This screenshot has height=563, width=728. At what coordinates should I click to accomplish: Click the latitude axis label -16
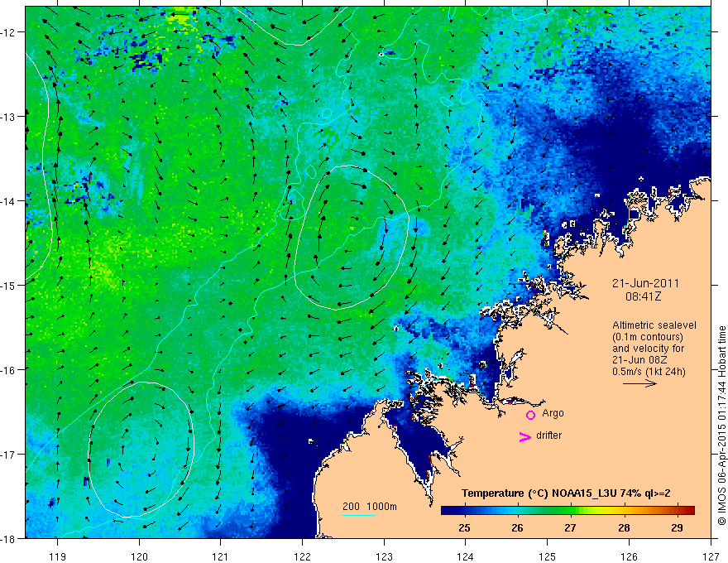(x=9, y=370)
